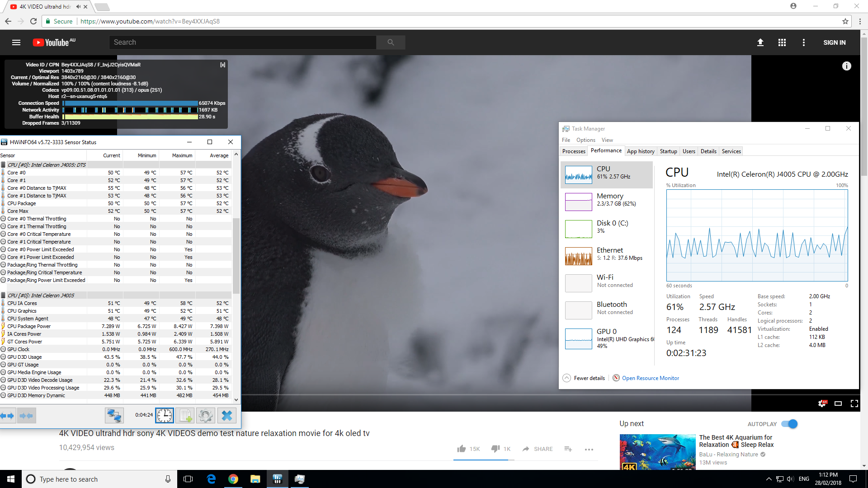Open Task Manager View menu
868x488 pixels.
tap(607, 140)
